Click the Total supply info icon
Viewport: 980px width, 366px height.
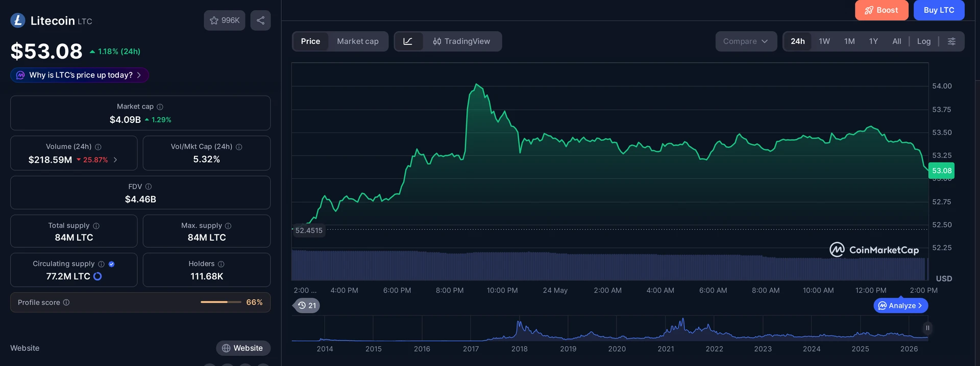pos(96,226)
